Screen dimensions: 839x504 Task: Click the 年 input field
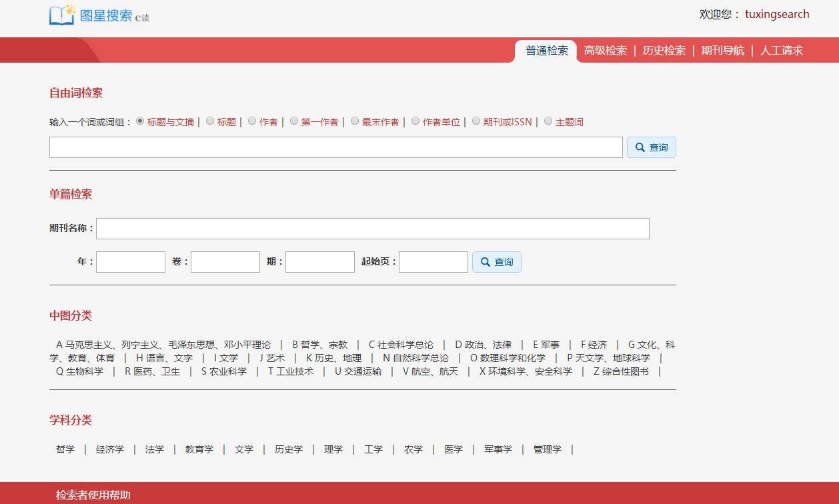click(130, 262)
